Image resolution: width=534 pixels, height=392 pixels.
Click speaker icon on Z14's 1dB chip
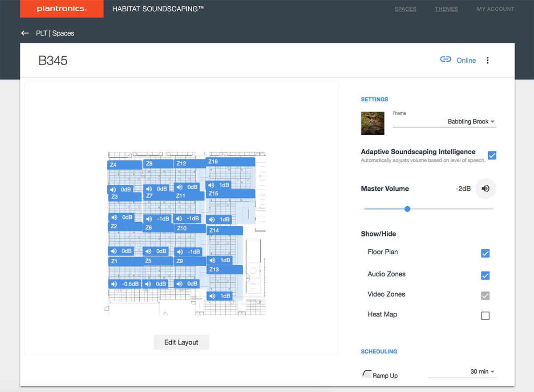point(212,260)
